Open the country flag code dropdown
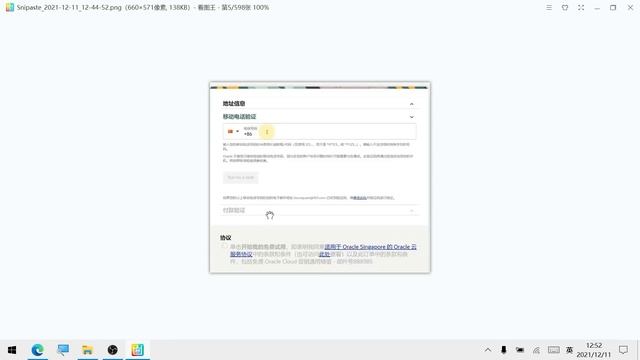The image size is (640, 360). (x=233, y=131)
